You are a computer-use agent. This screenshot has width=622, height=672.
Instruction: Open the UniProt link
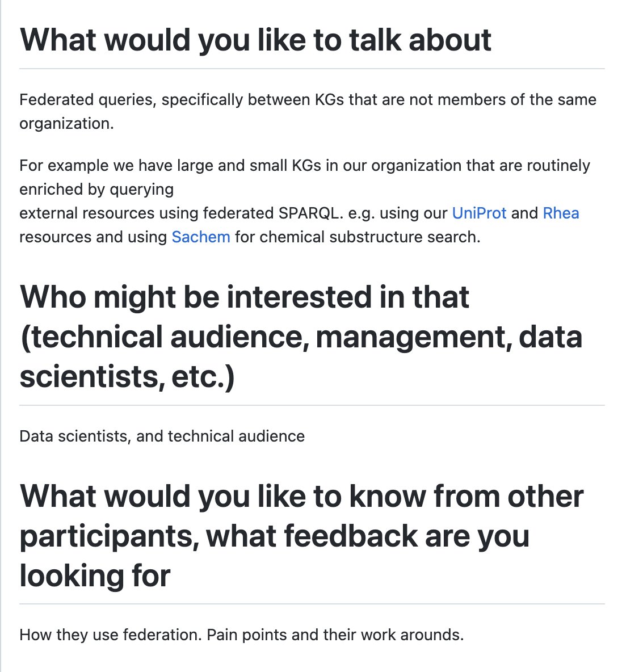coord(479,213)
